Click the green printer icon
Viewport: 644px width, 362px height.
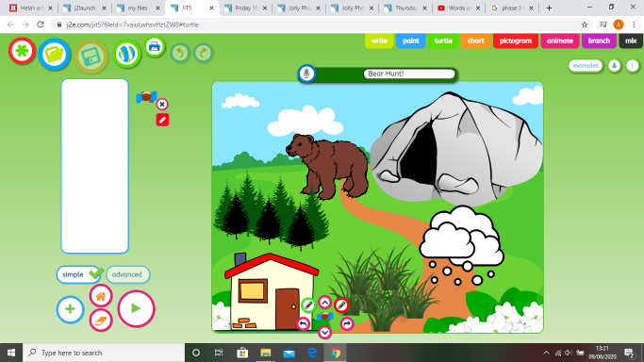(x=155, y=47)
